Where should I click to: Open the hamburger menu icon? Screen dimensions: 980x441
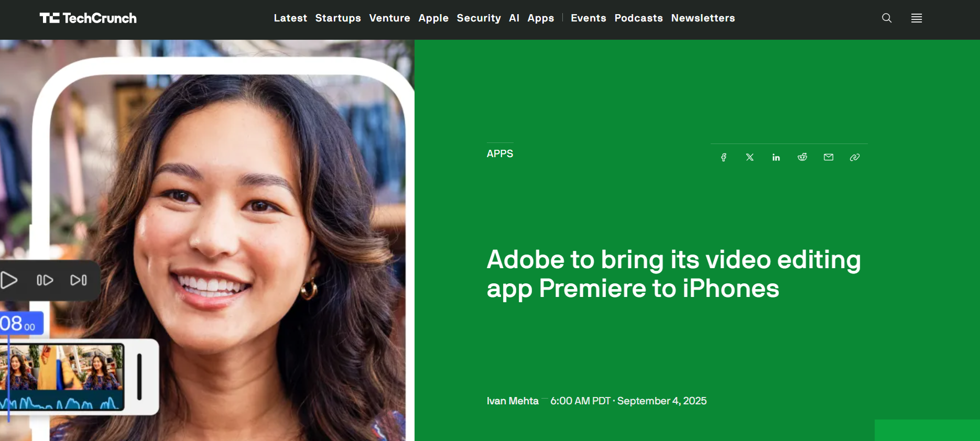pos(917,18)
